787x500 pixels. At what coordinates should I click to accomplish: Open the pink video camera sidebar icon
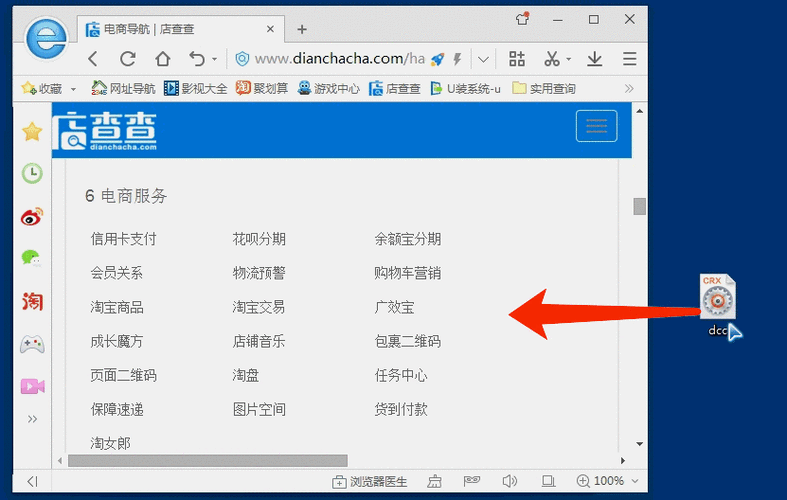click(x=33, y=386)
